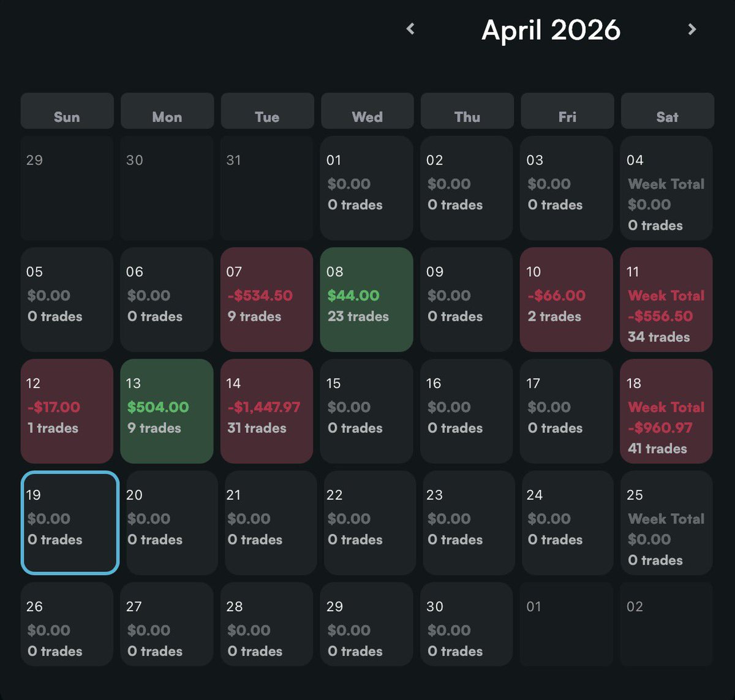This screenshot has height=700, width=735.
Task: Open day 07 with -$534.50 loss
Action: (266, 299)
